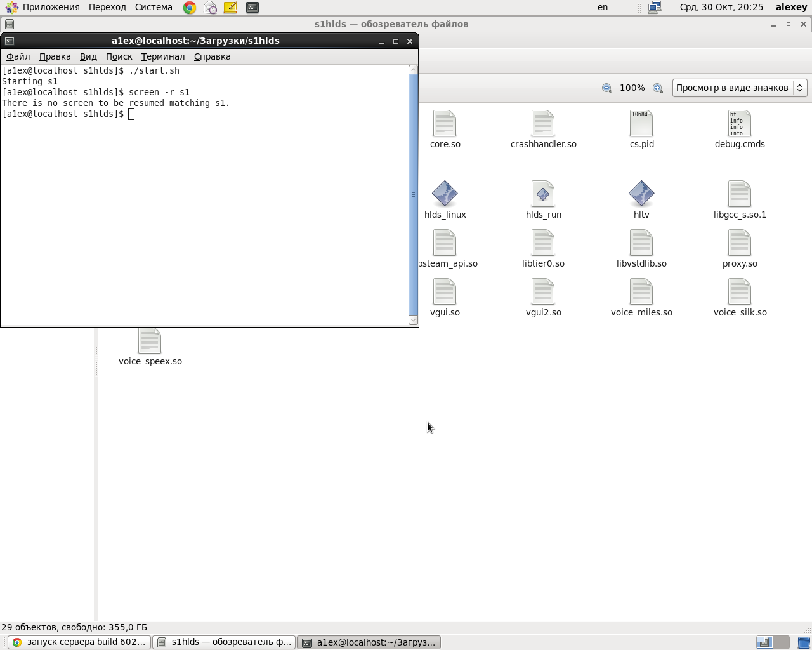Viewport: 812px width, 650px height.
Task: Select the cs.pid file icon
Action: 641,123
